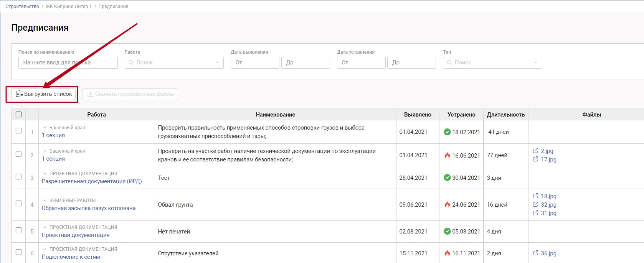Click the external link icon beside 2.jpg
The height and width of the screenshot is (263, 644).
(535, 151)
